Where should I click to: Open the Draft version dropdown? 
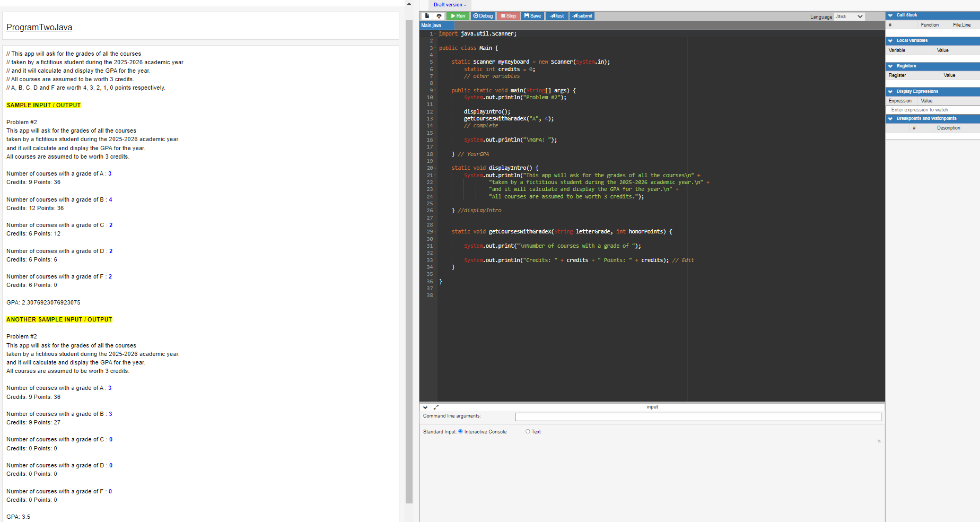point(449,5)
